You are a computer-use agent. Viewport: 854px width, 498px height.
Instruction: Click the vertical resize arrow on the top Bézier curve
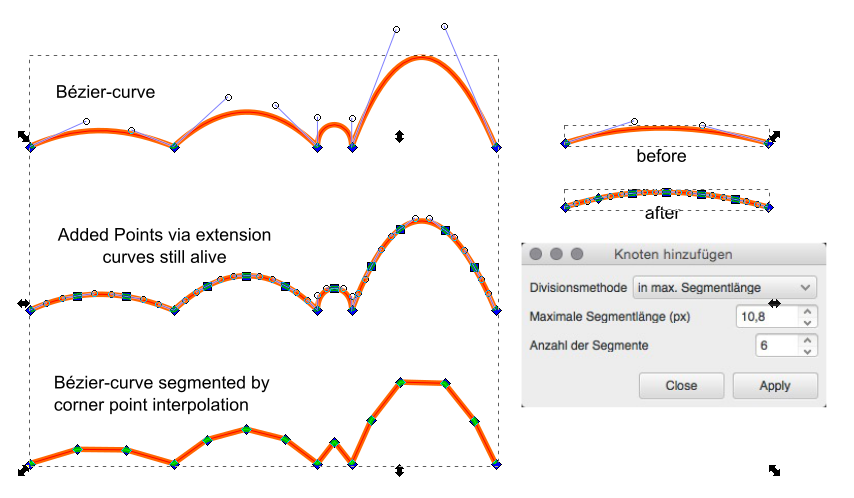click(x=400, y=136)
